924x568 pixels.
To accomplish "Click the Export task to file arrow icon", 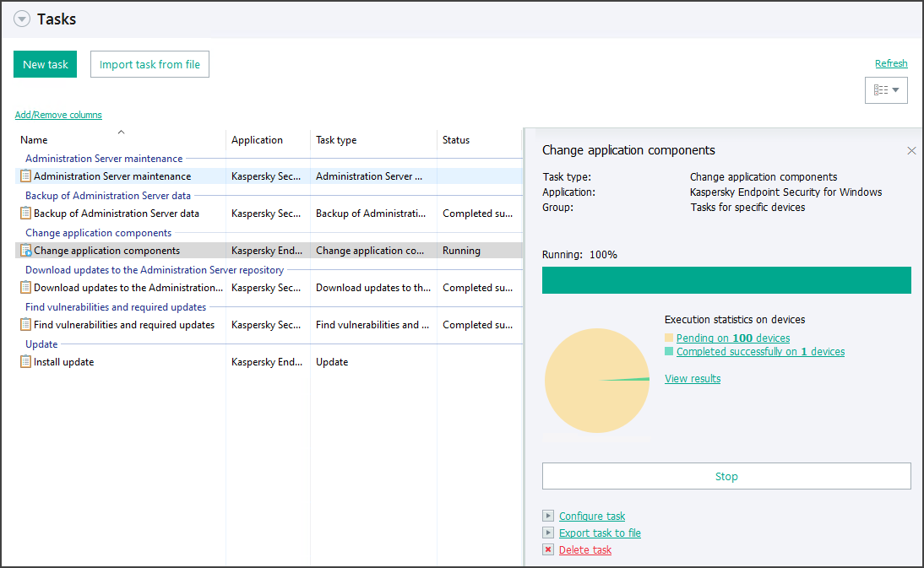I will (548, 533).
